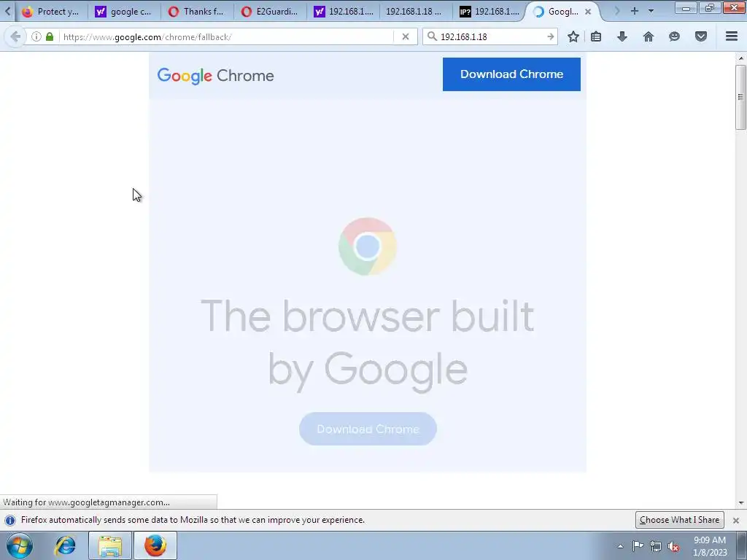Submit search with the go arrow
747x560 pixels.
550,36
